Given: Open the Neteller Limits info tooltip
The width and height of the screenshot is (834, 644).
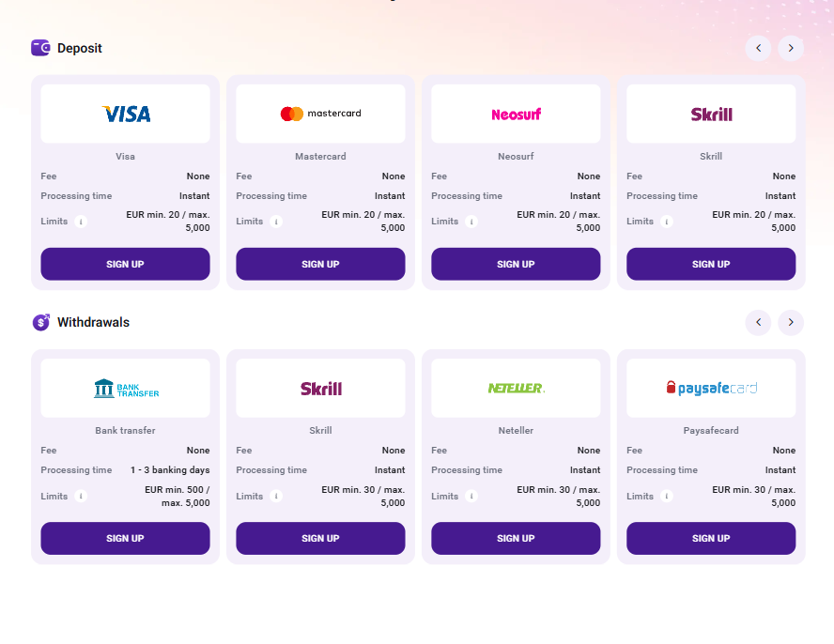Looking at the screenshot, I should pos(472,496).
